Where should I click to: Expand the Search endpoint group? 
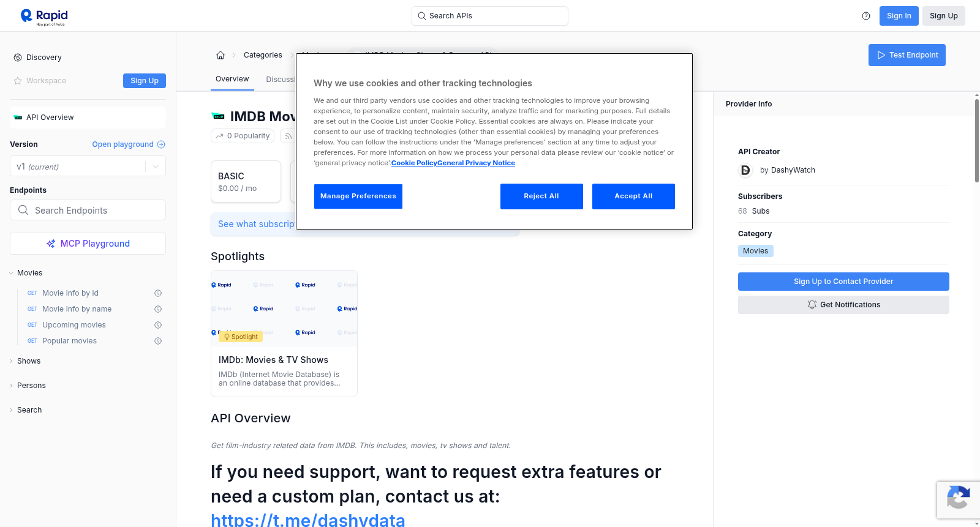11,410
